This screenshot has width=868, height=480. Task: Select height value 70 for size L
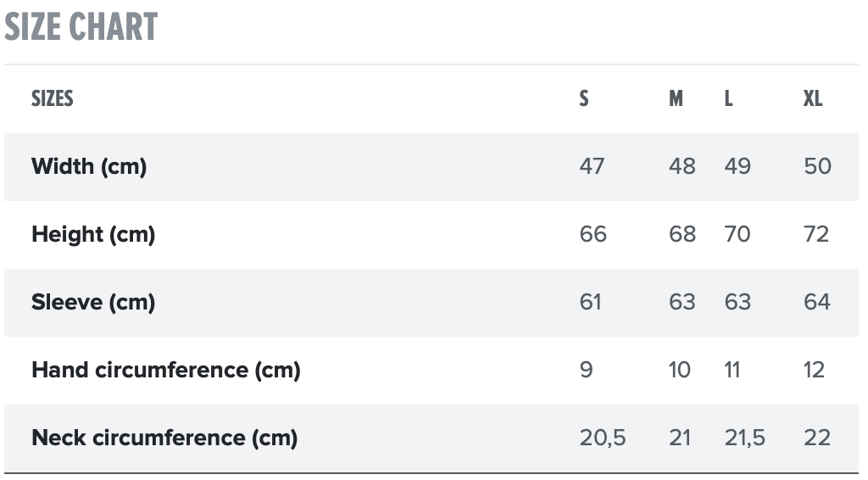pyautogui.click(x=737, y=234)
